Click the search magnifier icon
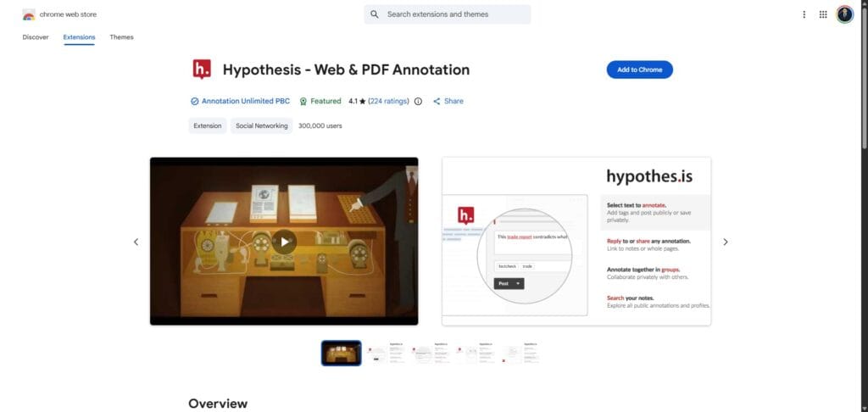This screenshot has width=868, height=412. 375,14
